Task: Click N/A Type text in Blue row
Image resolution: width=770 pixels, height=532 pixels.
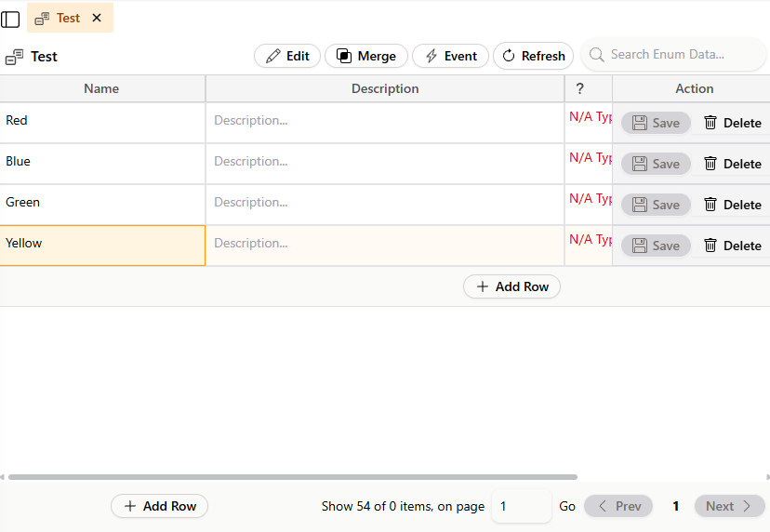Action: 591,158
